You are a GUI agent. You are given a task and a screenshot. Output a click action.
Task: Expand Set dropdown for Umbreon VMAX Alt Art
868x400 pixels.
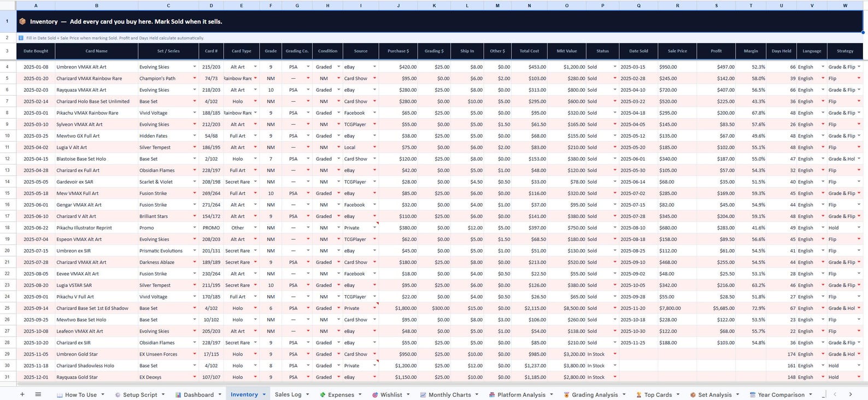(x=195, y=67)
